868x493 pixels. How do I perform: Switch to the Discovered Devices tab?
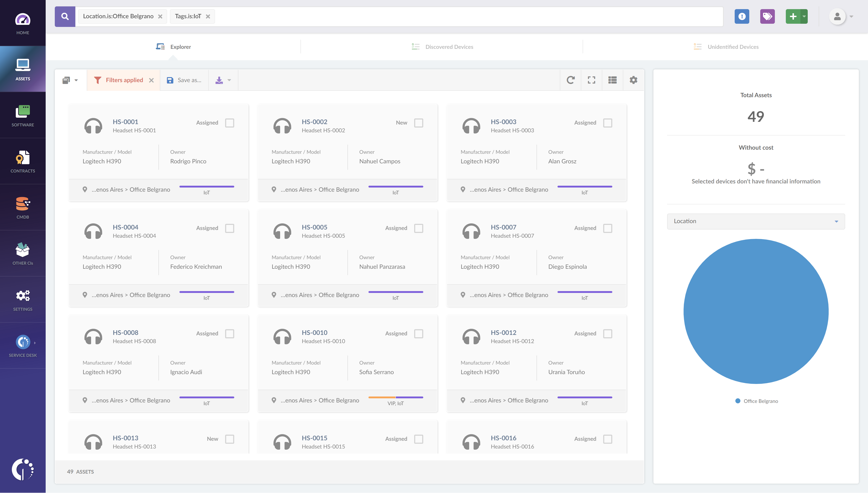click(449, 47)
